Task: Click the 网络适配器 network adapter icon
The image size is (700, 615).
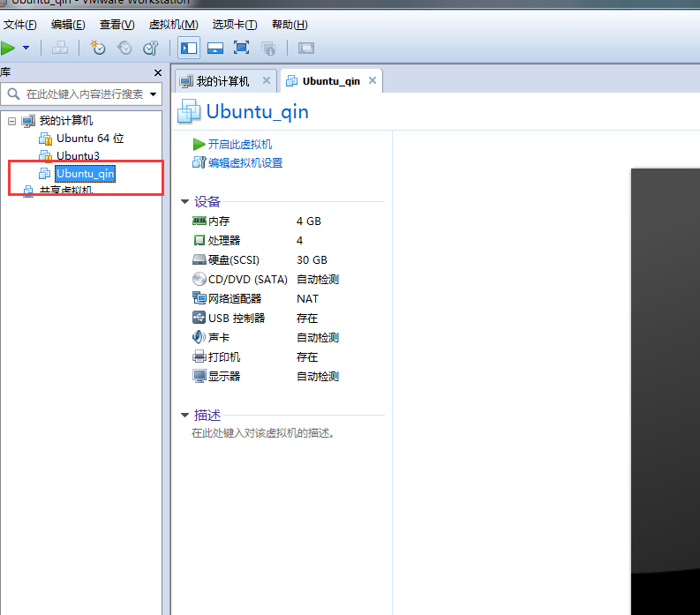Action: [199, 298]
